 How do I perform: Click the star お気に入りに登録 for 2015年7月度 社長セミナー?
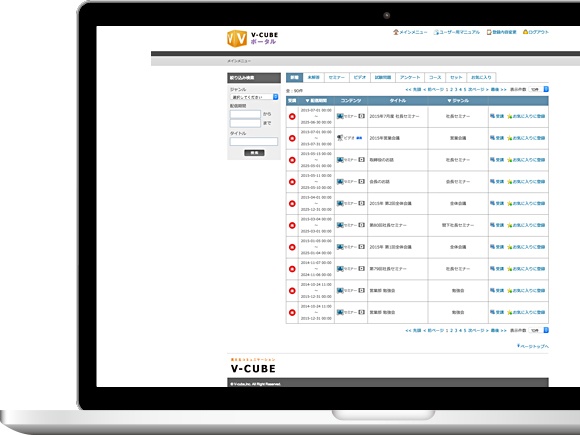point(526,116)
